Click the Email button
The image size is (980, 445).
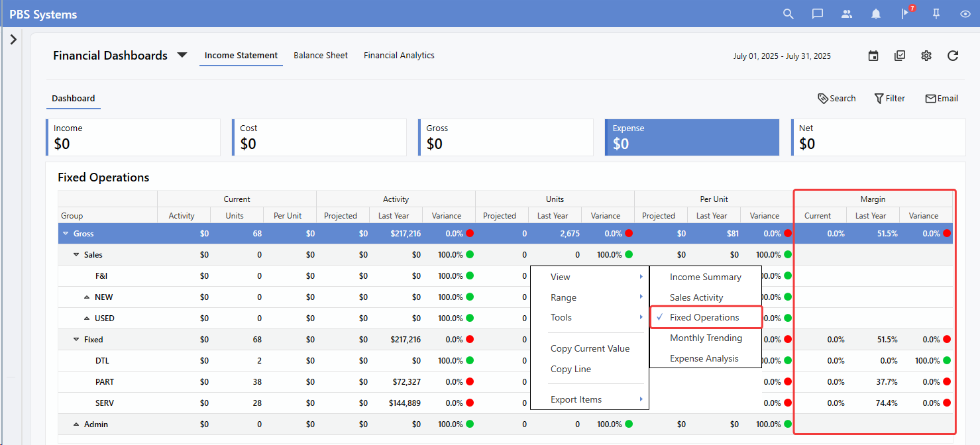coord(941,99)
